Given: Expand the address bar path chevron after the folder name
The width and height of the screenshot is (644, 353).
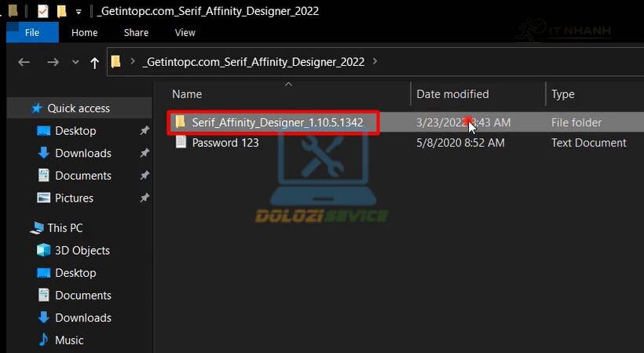Looking at the screenshot, I should pos(375,61).
